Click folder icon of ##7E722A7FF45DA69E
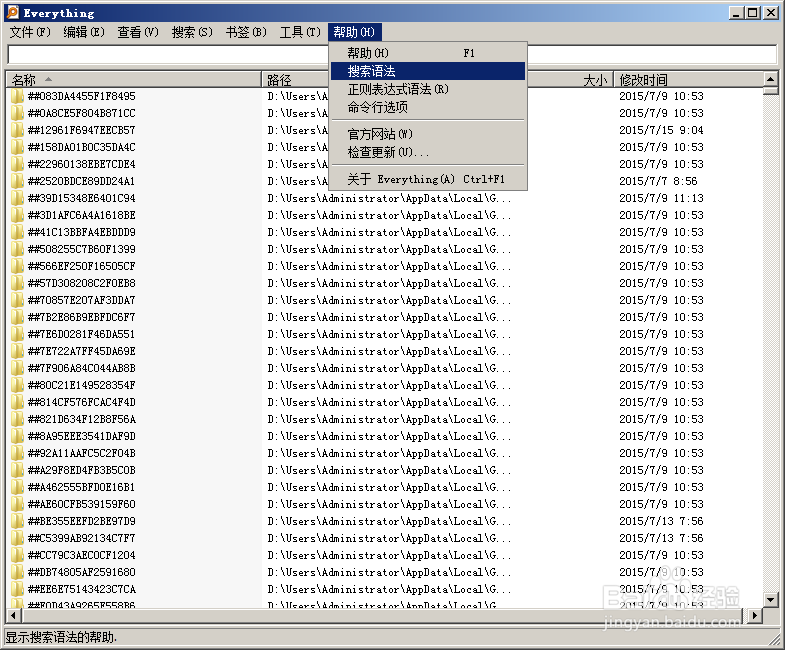This screenshot has height=650, width=785. click(x=17, y=352)
